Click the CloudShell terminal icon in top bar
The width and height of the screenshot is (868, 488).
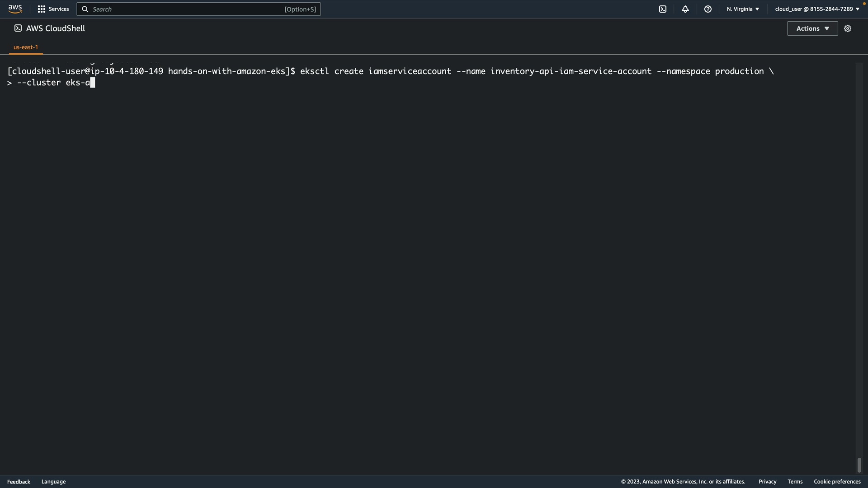click(x=663, y=9)
